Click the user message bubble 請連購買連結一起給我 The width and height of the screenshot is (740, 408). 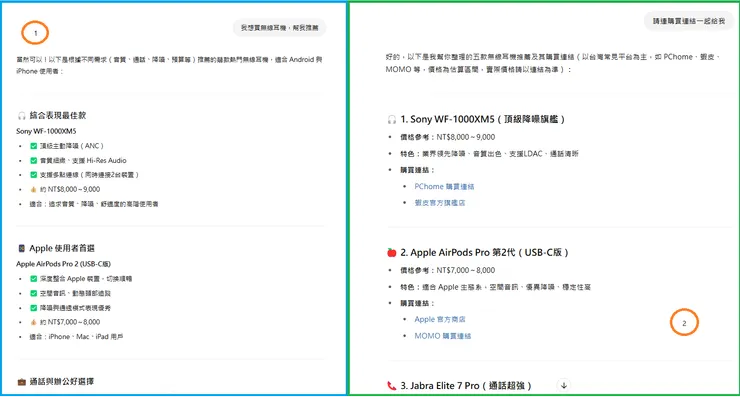pyautogui.click(x=689, y=21)
